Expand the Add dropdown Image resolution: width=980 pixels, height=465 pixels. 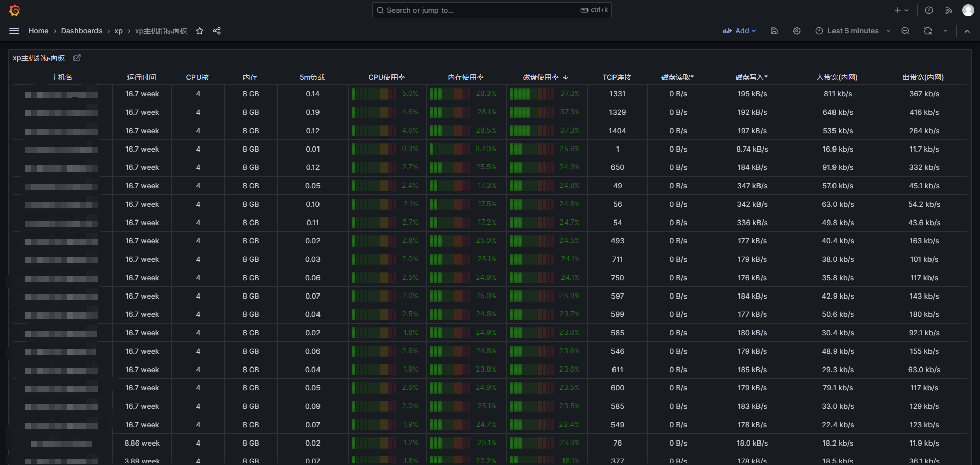coord(740,31)
